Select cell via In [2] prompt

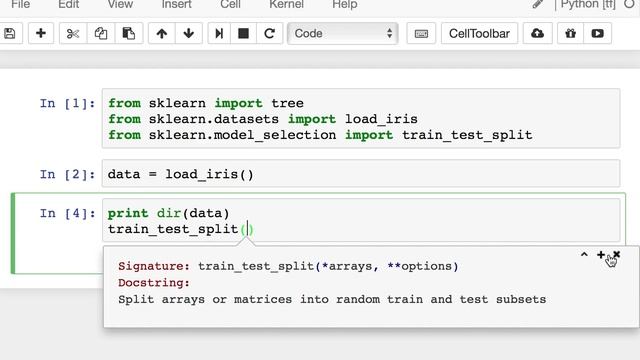[x=67, y=175]
